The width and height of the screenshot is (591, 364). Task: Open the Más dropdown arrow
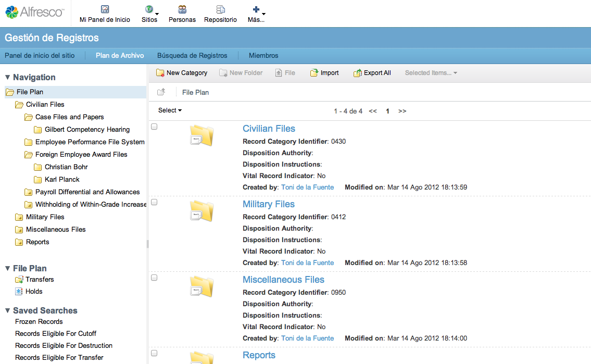click(x=263, y=14)
